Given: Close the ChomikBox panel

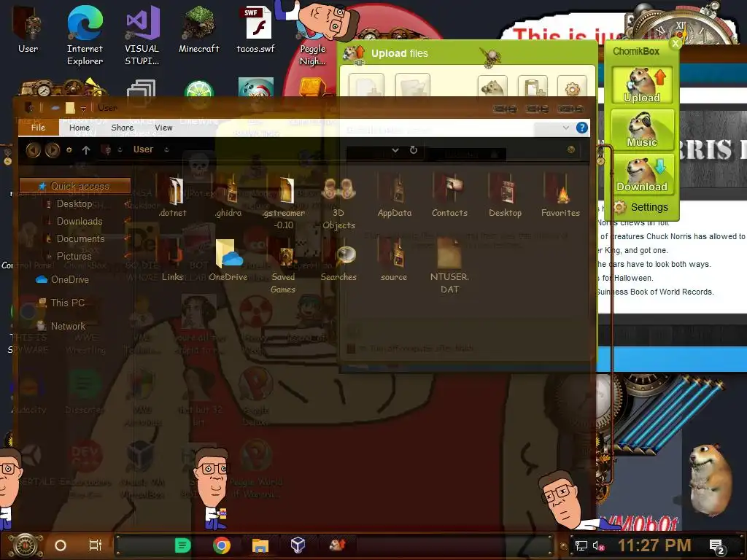Looking at the screenshot, I should pyautogui.click(x=675, y=43).
